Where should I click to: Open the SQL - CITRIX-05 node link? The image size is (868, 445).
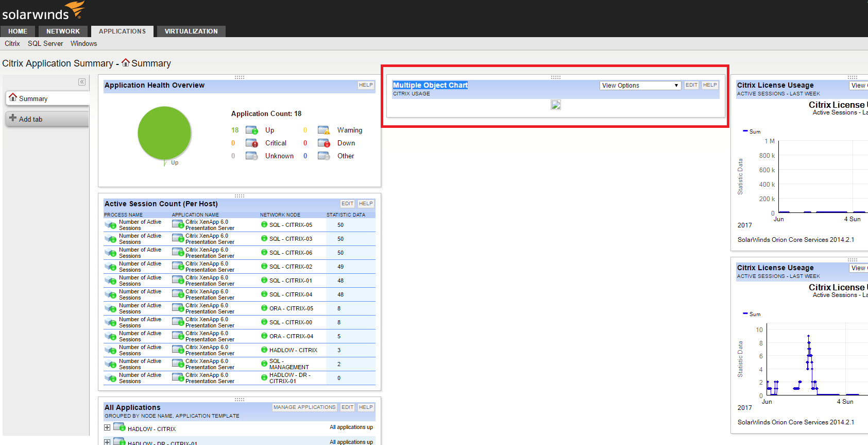coord(291,225)
